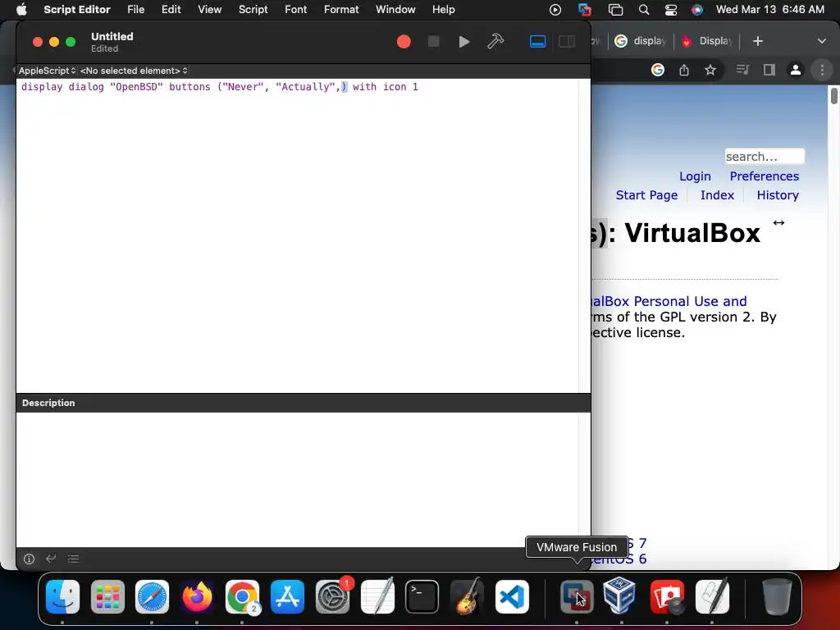840x630 pixels.
Task: Click the Start Page link
Action: pyautogui.click(x=646, y=195)
